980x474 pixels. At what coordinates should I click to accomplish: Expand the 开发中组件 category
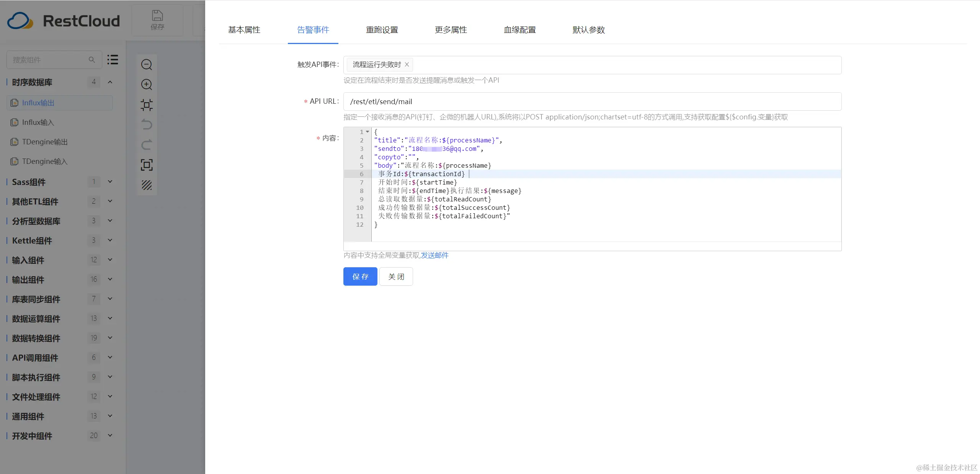[110, 435]
